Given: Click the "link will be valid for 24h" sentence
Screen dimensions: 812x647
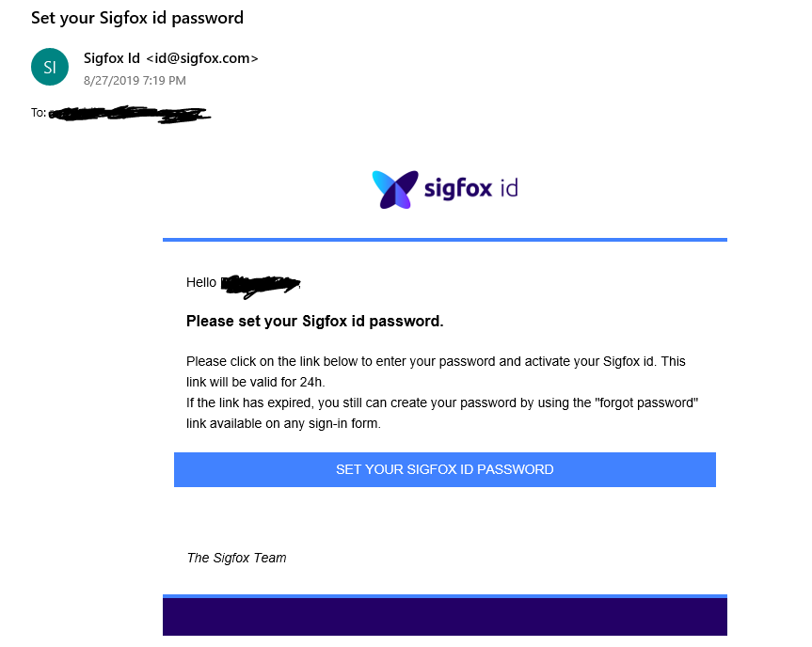Looking at the screenshot, I should 255,382.
